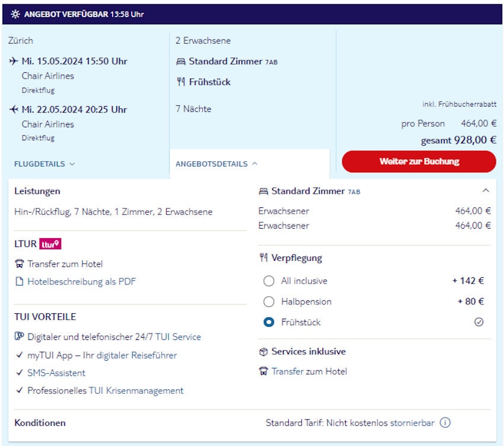Image resolution: width=504 pixels, height=446 pixels.
Task: Click the info icon beside Standard Tarif
Action: tap(445, 423)
